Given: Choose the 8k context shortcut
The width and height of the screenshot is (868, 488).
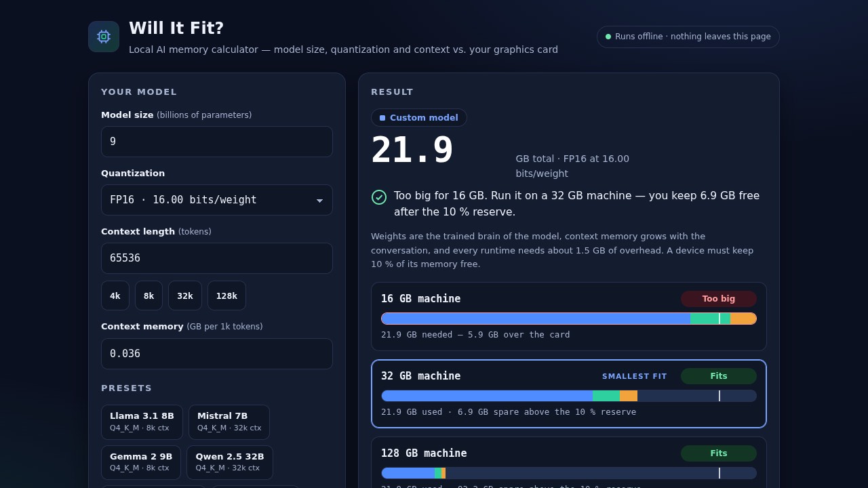Looking at the screenshot, I should (x=149, y=296).
